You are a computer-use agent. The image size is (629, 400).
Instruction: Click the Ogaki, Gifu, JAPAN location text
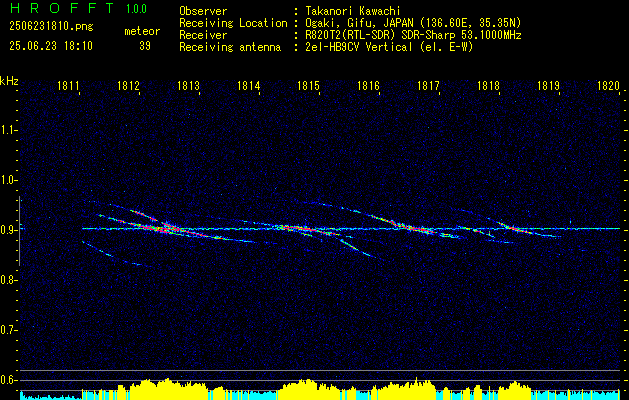point(413,23)
